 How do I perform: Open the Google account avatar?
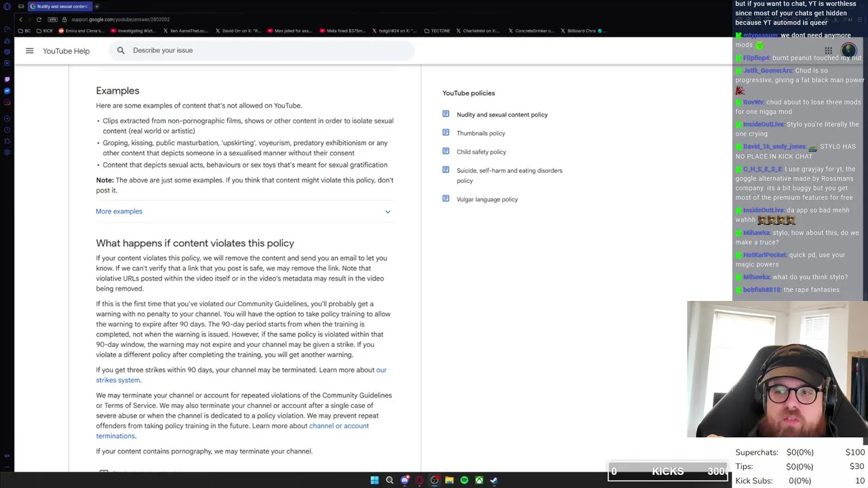click(x=848, y=51)
